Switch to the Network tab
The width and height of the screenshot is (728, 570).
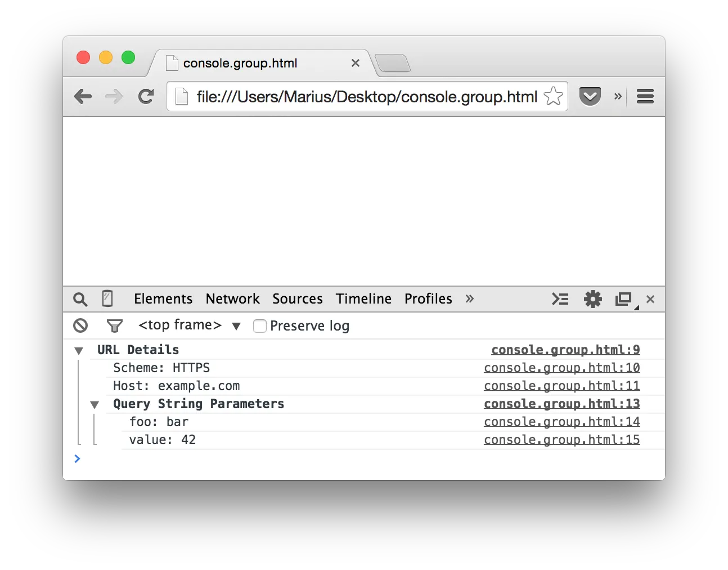pos(232,299)
